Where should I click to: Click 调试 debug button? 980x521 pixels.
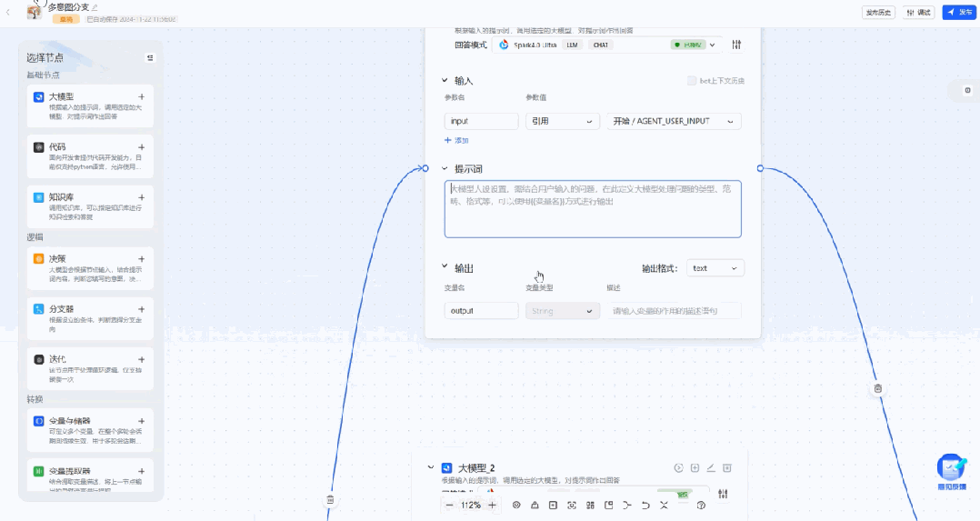(919, 13)
